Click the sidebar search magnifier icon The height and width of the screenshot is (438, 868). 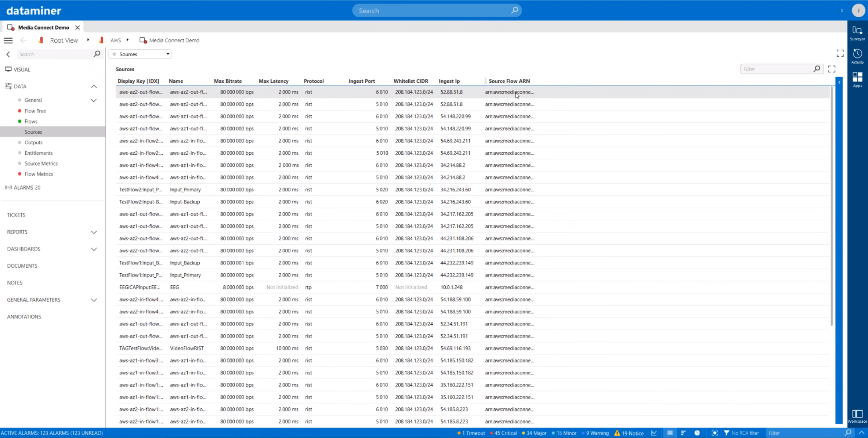tap(96, 54)
